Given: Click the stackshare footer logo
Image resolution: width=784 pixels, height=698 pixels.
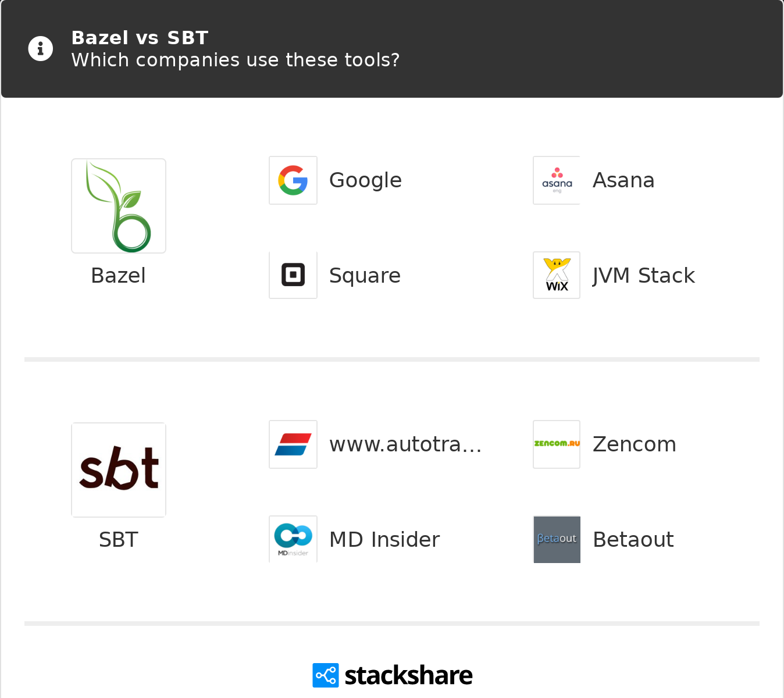Looking at the screenshot, I should pos(393,675).
